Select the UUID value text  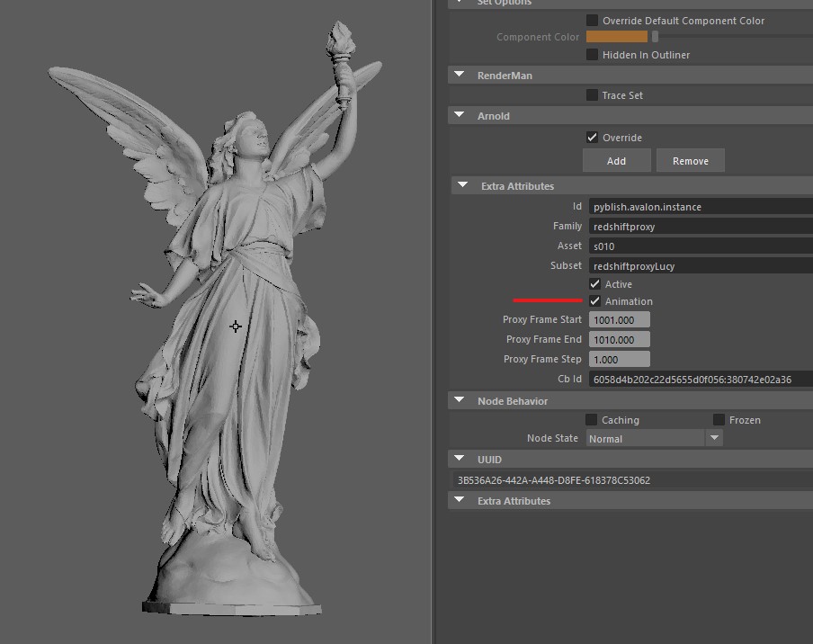coord(554,480)
